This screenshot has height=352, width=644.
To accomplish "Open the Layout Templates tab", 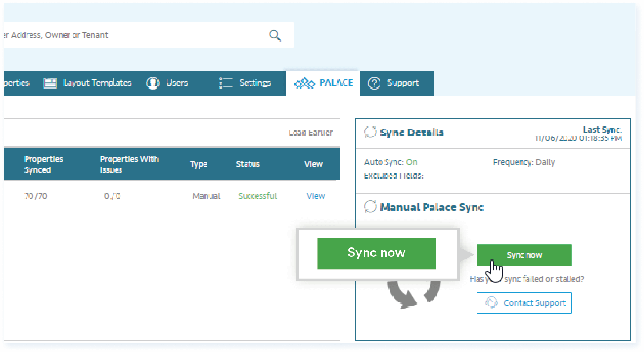I will coord(87,83).
